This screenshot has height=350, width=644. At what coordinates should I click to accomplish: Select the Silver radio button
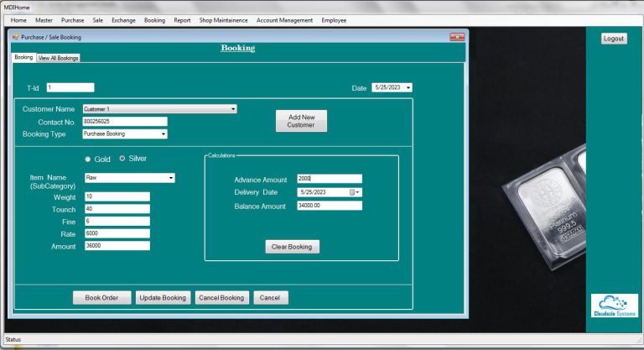(122, 159)
